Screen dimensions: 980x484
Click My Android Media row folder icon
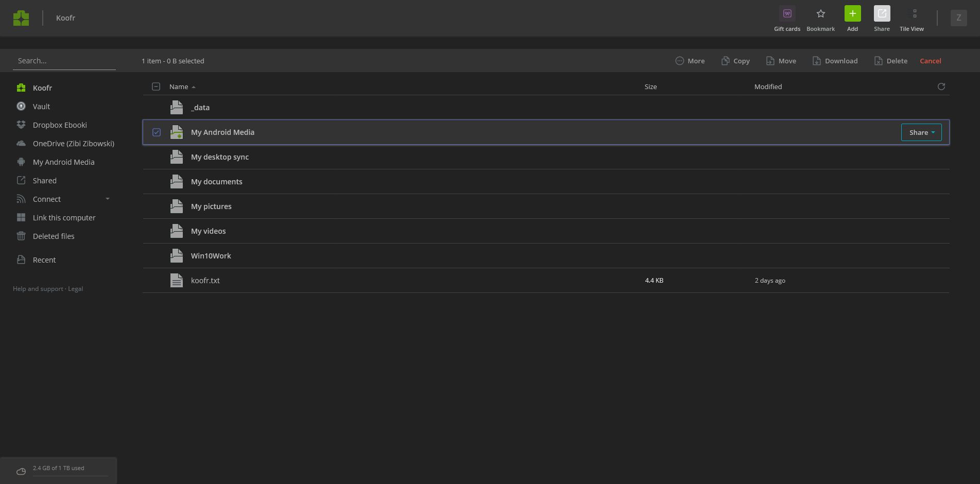[177, 132]
